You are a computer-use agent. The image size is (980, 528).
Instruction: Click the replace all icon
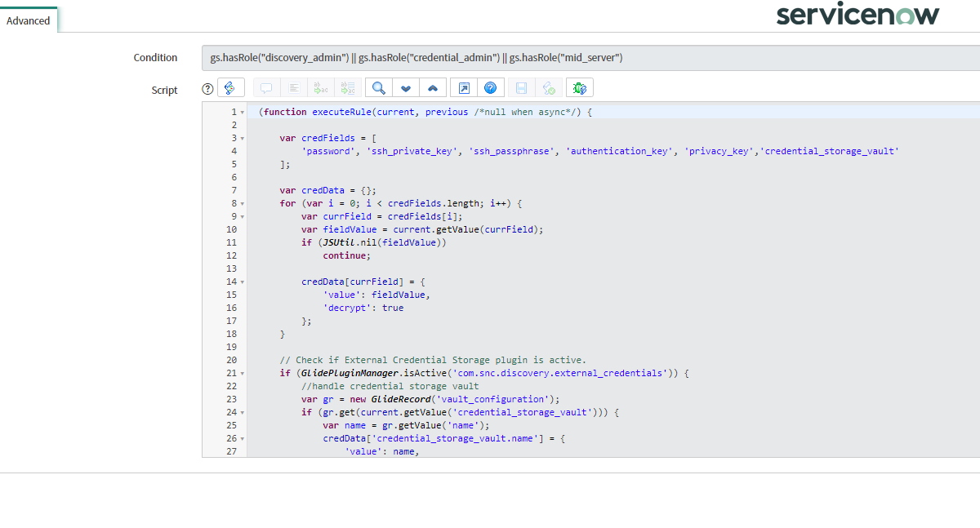click(x=348, y=88)
